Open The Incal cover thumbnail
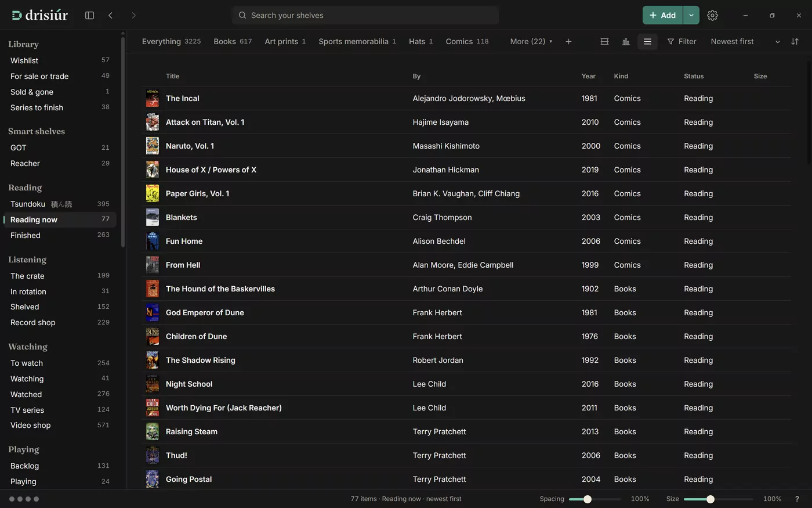The height and width of the screenshot is (508, 812). (x=153, y=98)
